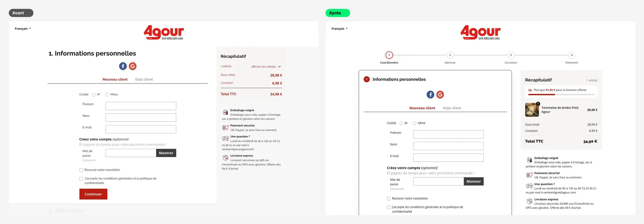Click Total TTC label in Avant récapitulatif
The image size is (644, 224).
(229, 94)
